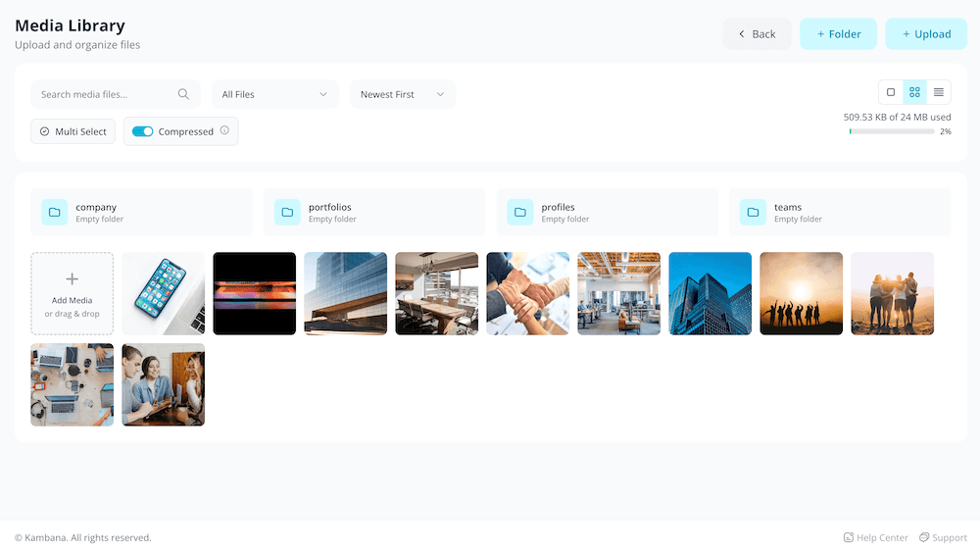980x552 pixels.
Task: Select the blue skyscraper thumbnail
Action: (710, 294)
